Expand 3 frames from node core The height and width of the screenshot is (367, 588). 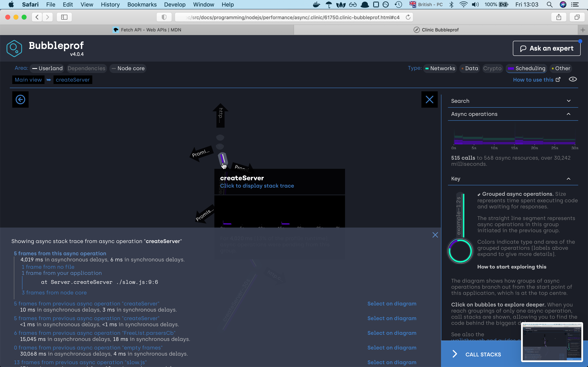point(54,293)
